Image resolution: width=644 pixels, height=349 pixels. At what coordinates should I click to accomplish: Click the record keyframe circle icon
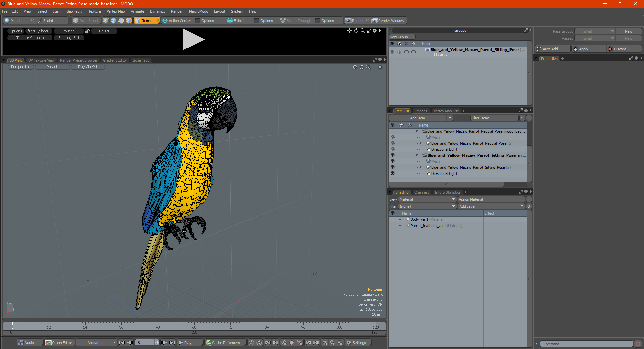click(x=292, y=343)
